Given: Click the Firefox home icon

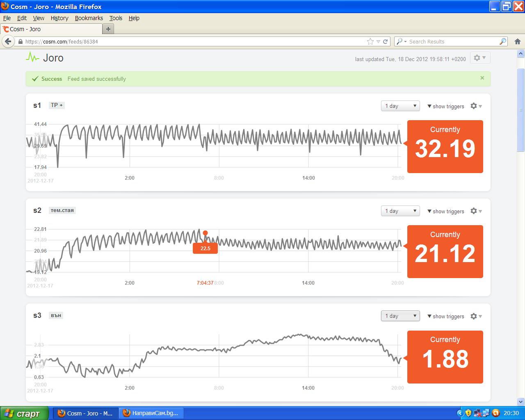Looking at the screenshot, I should pos(517,41).
